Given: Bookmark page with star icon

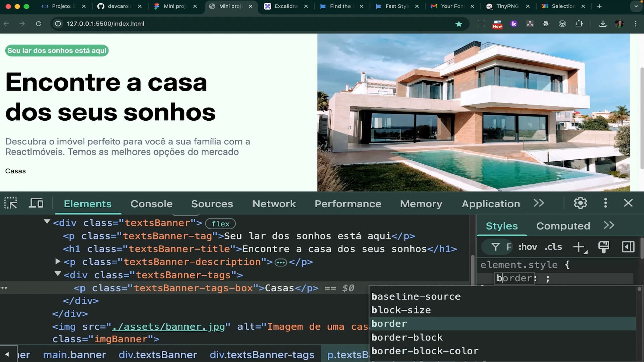Looking at the screenshot, I should (x=459, y=24).
